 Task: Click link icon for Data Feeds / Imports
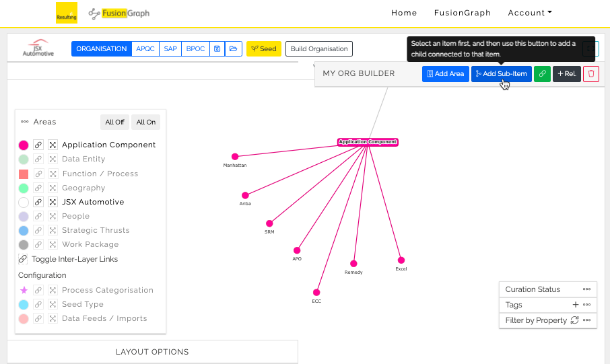(x=38, y=318)
